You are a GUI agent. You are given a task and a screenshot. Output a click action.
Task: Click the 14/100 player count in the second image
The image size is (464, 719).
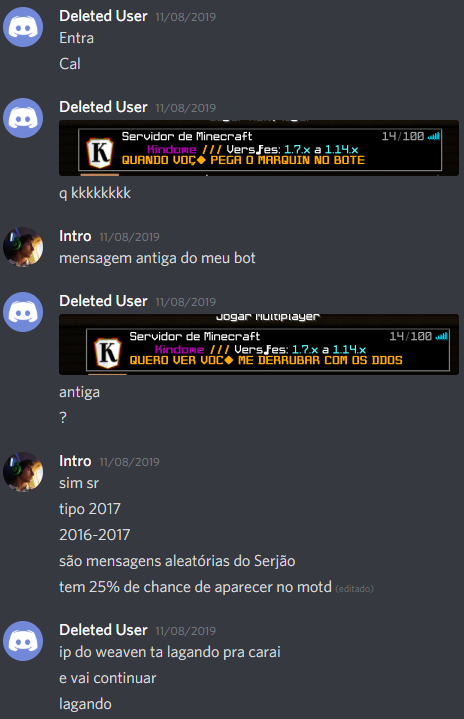[x=410, y=336]
